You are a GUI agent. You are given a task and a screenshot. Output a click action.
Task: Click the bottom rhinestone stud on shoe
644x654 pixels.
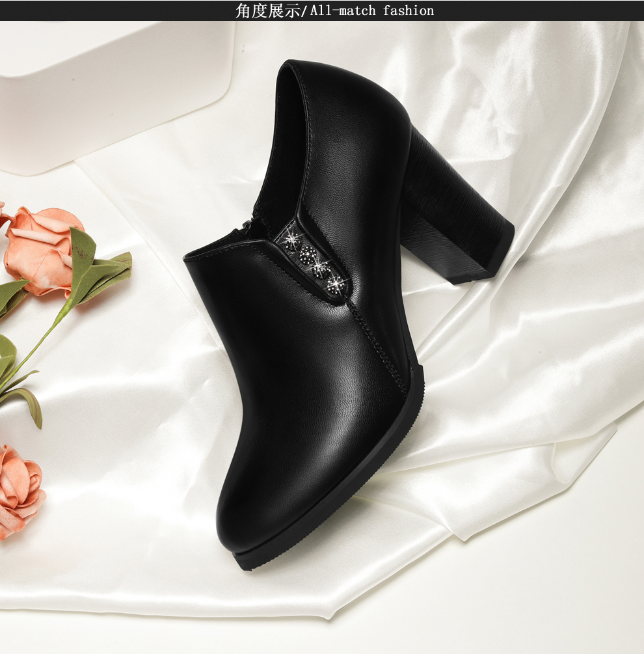pyautogui.click(x=335, y=283)
